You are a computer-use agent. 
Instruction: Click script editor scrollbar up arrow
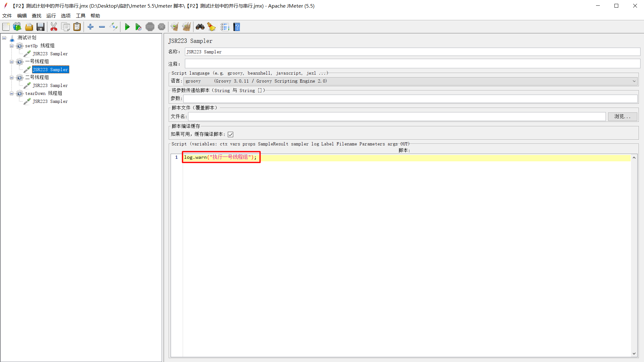634,158
